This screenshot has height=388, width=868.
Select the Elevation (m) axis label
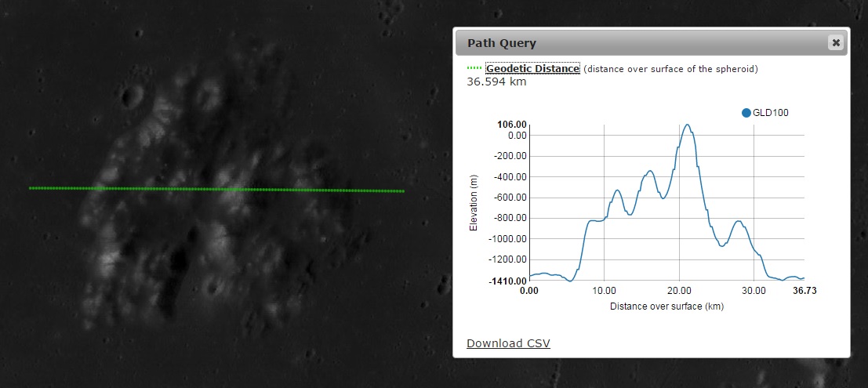pyautogui.click(x=474, y=202)
